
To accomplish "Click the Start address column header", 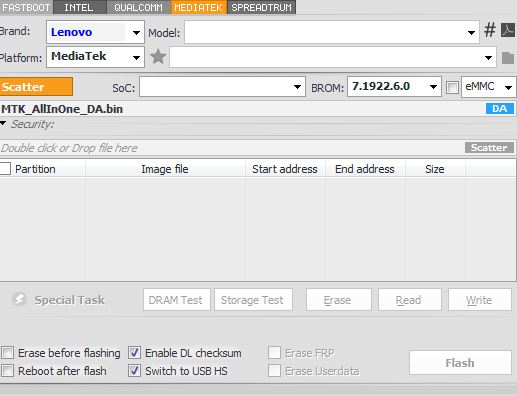I will [x=285, y=169].
